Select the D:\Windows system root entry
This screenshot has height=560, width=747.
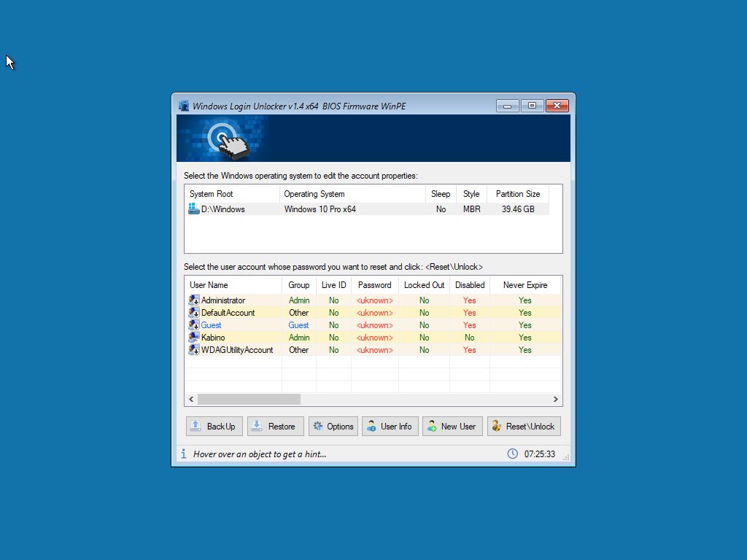[223, 209]
